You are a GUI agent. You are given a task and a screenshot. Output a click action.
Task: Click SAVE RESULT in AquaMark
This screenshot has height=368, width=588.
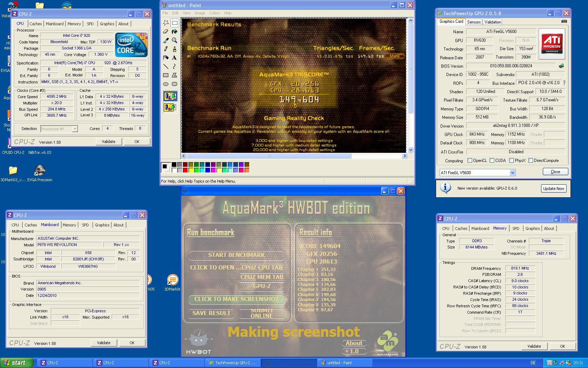tap(211, 313)
